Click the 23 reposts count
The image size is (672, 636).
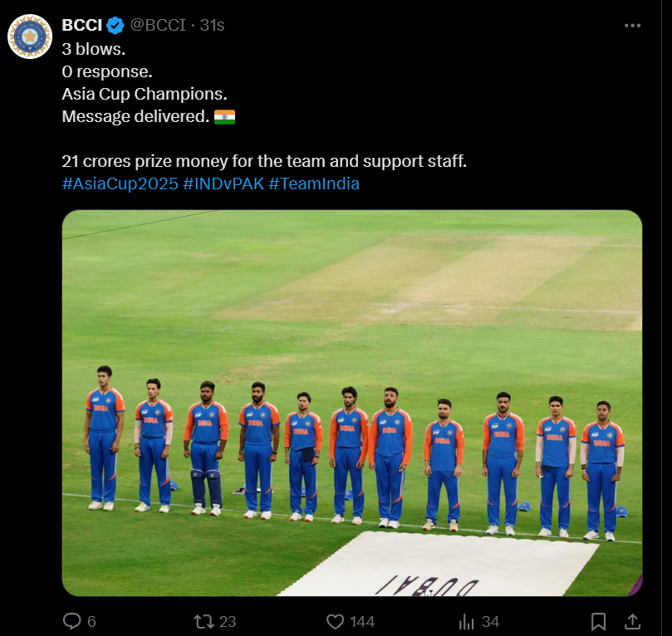[x=228, y=621]
